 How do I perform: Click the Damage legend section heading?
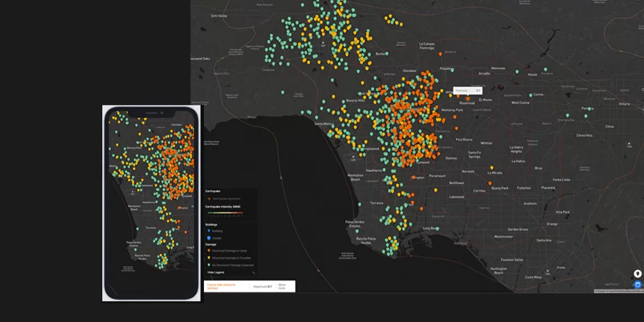(x=211, y=245)
